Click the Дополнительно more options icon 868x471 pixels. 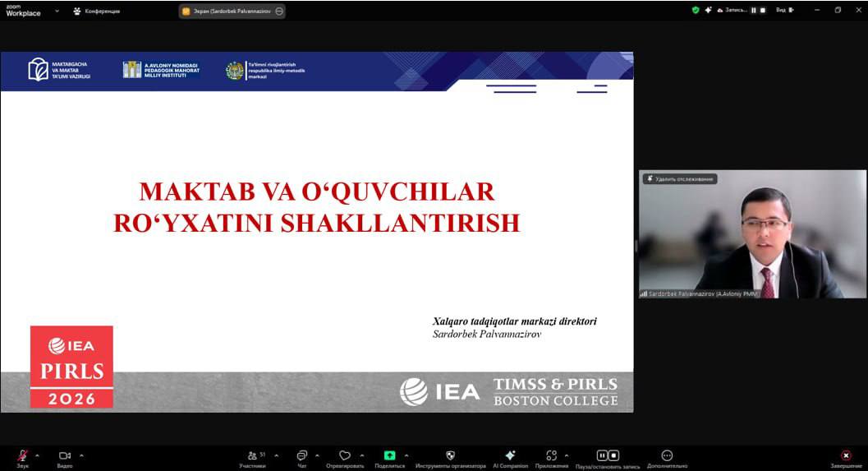[x=667, y=455]
